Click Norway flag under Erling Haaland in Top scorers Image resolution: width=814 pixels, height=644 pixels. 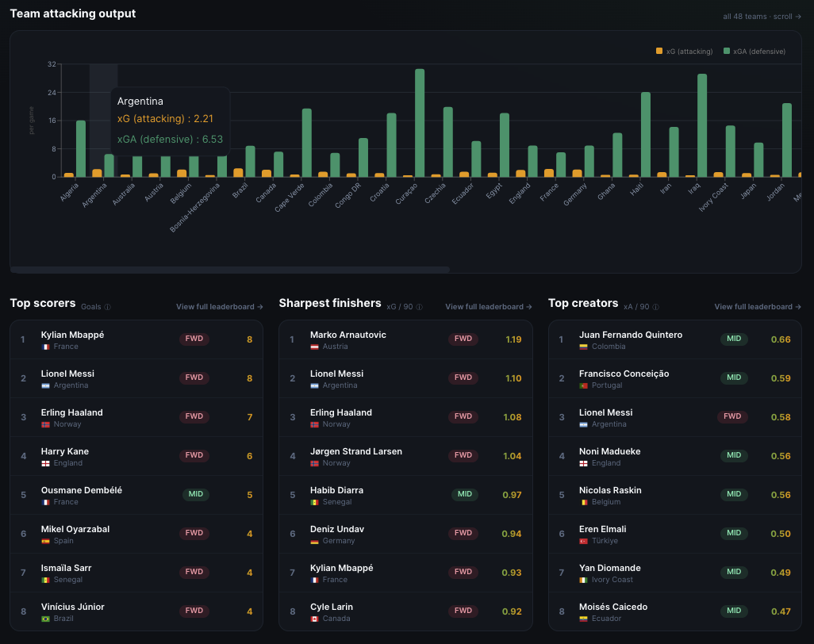(x=46, y=424)
